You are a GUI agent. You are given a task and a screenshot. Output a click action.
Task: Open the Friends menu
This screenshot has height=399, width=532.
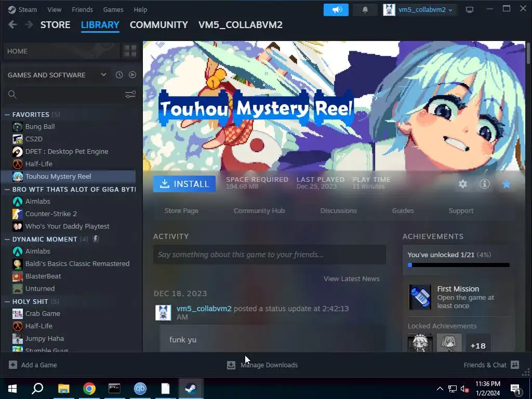click(x=82, y=9)
